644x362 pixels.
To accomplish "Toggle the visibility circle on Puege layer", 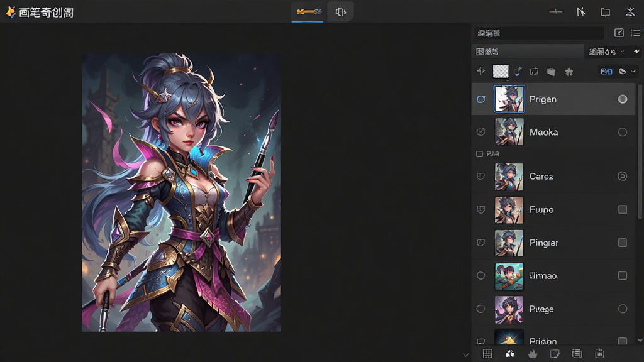I will [x=480, y=309].
